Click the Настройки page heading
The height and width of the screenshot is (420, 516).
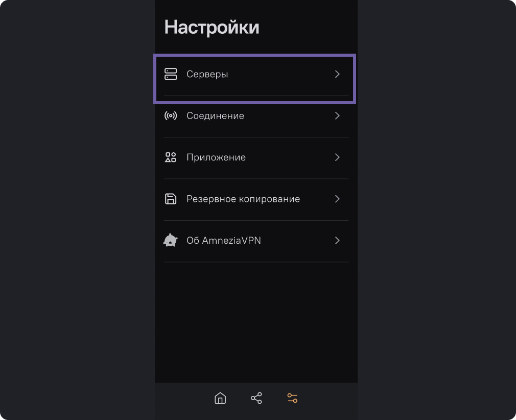(212, 27)
